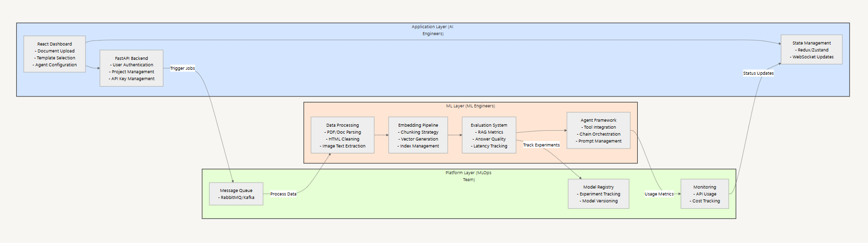This screenshot has width=868, height=243.
Task: Click the Model Registry node
Action: (598, 194)
